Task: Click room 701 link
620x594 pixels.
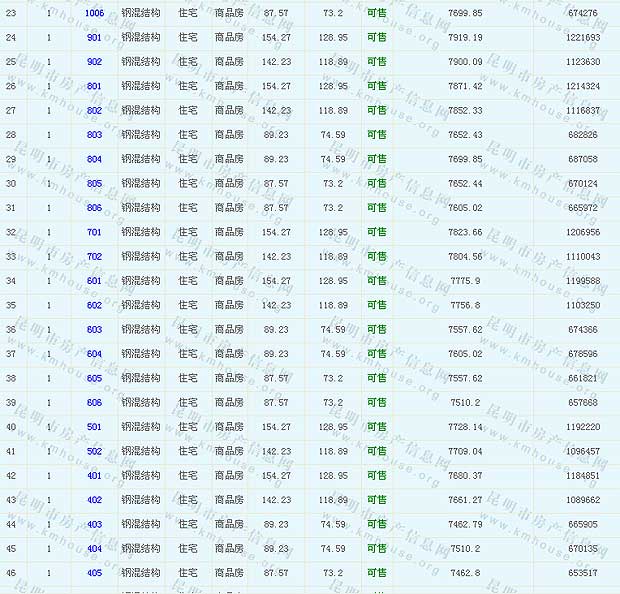Action: click(94, 232)
